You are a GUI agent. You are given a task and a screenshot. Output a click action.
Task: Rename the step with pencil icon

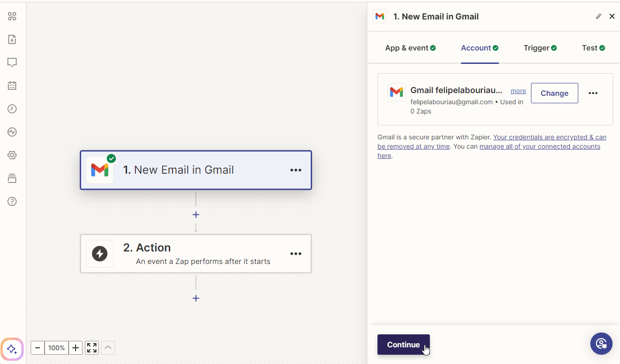coord(598,16)
